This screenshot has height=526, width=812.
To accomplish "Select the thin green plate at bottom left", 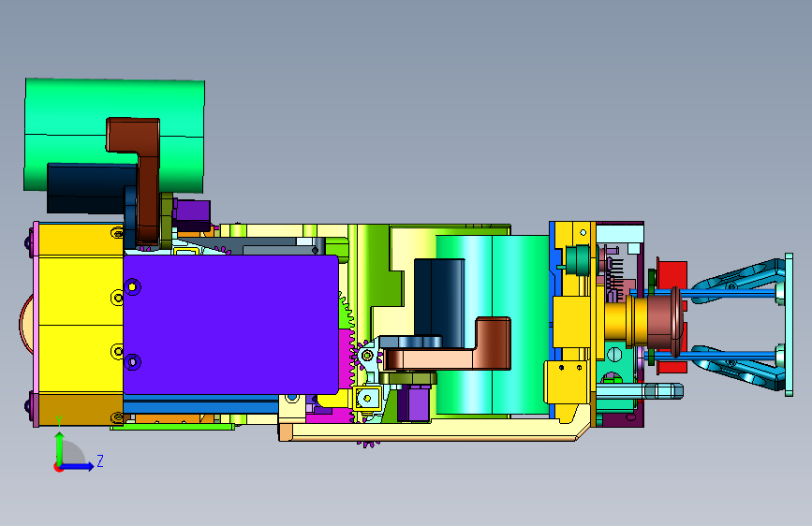I will [172, 427].
